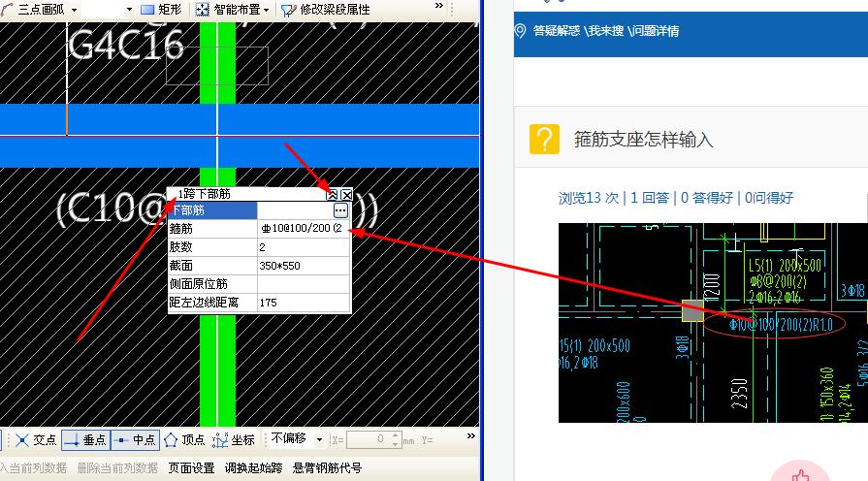Click the 箍筋 value C10@100/200 cell
Image resolution: width=868 pixels, height=481 pixels.
(x=304, y=228)
